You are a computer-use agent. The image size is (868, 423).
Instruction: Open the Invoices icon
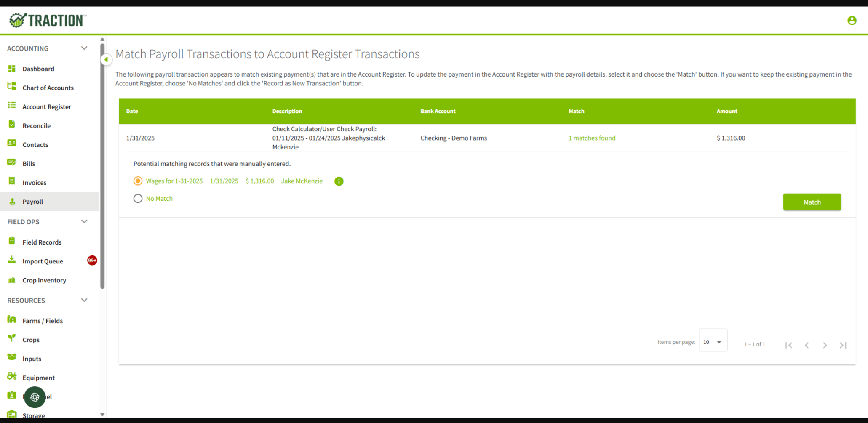click(12, 182)
